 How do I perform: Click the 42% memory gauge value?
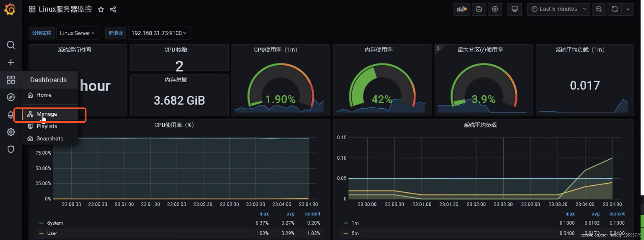click(x=382, y=99)
